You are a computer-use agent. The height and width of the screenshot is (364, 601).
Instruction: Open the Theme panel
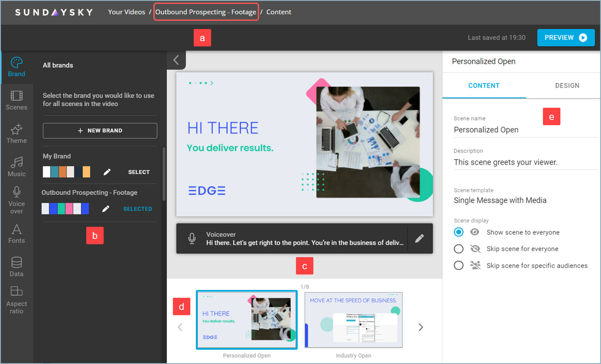(17, 133)
